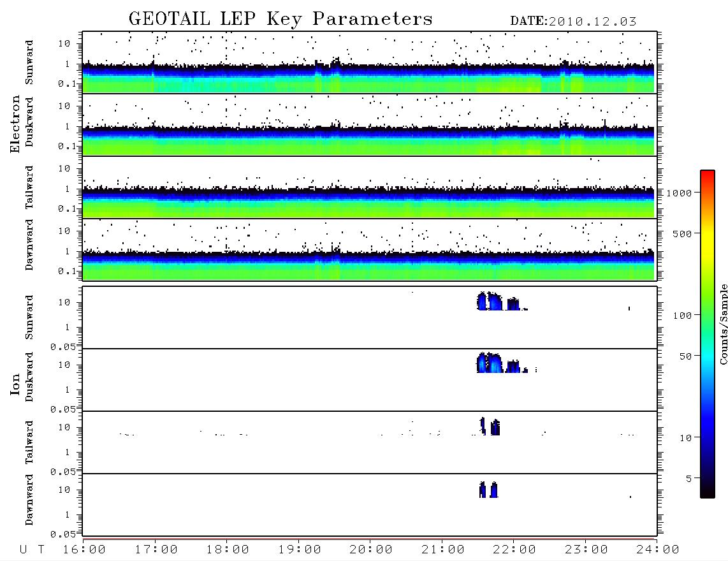Click the Ion Dawnward panel label

point(29,499)
